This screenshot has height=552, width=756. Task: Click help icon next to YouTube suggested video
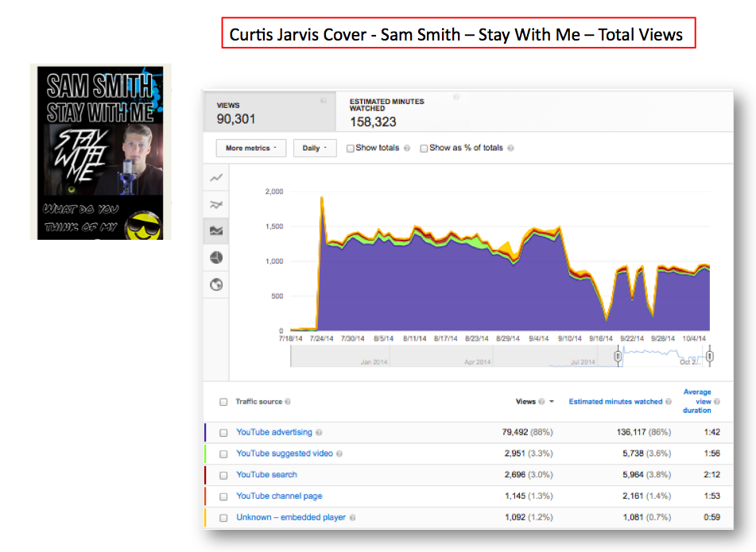pyautogui.click(x=339, y=454)
